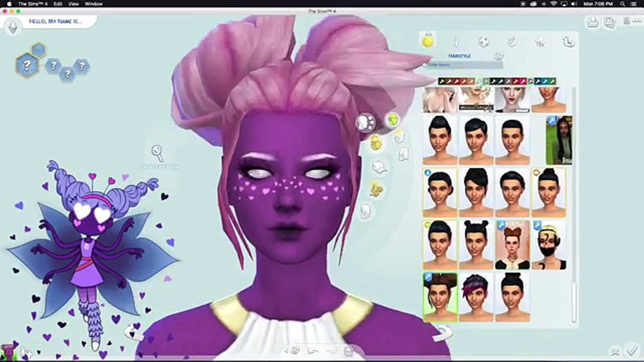Screen dimensions: 644x362
Task: Pick the orange copper hair color swatch
Action: point(471,81)
